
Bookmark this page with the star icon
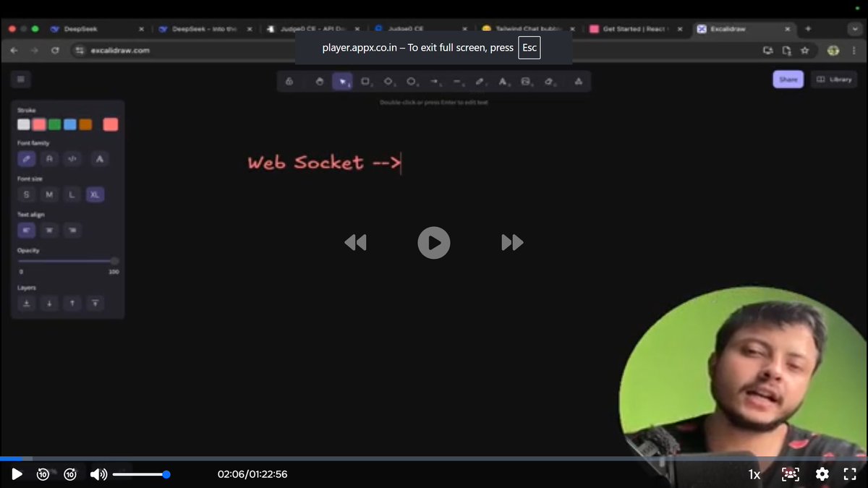click(805, 51)
